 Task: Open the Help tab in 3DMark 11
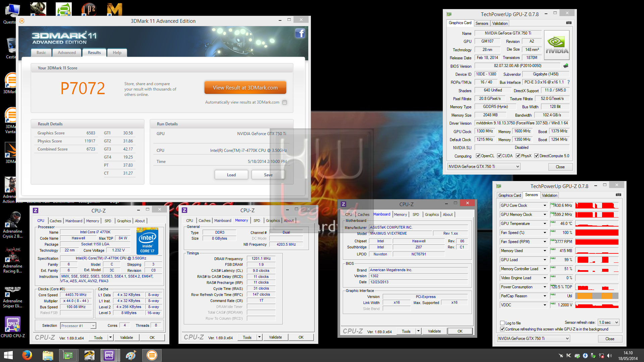pos(117,53)
